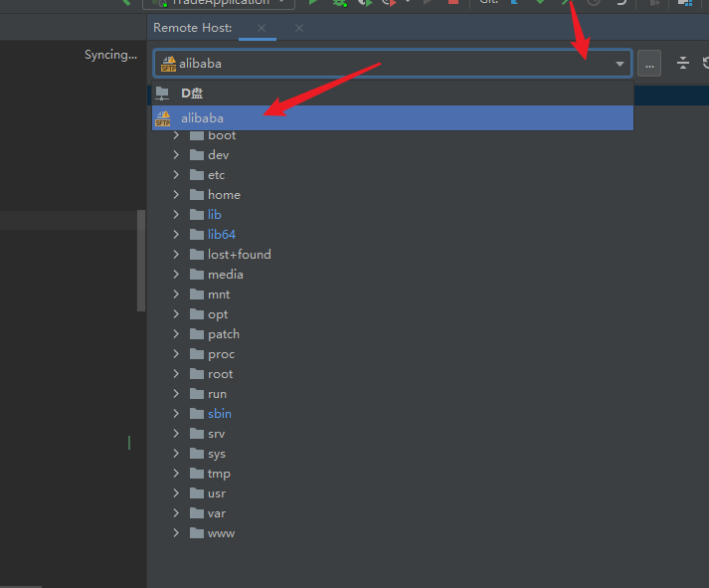Select the etc folder name

(216, 175)
